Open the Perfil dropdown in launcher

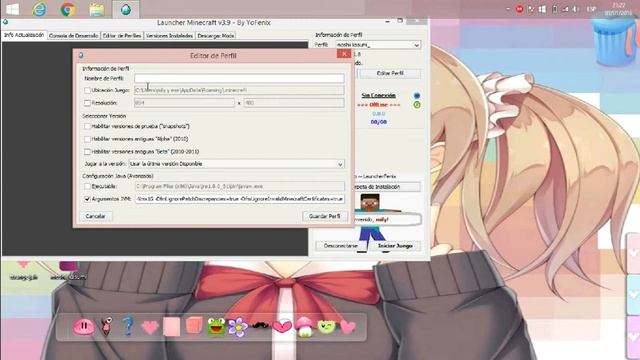[x=378, y=45]
